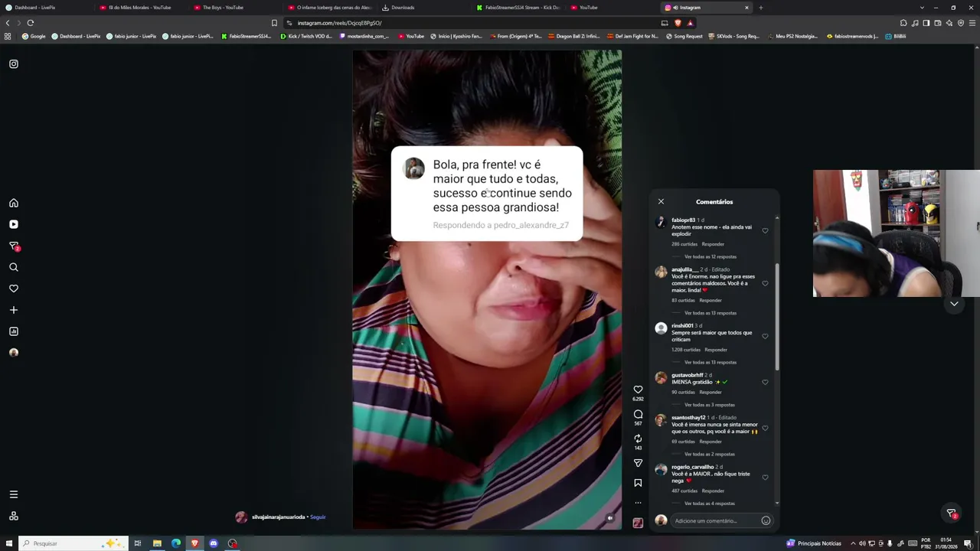The width and height of the screenshot is (980, 551).
Task: Open the Reels icon in sidebar
Action: pos(14,224)
